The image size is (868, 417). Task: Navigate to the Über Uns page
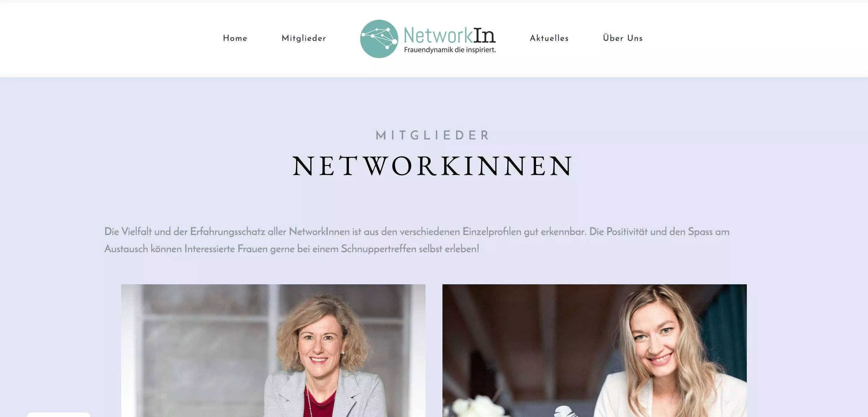point(623,38)
